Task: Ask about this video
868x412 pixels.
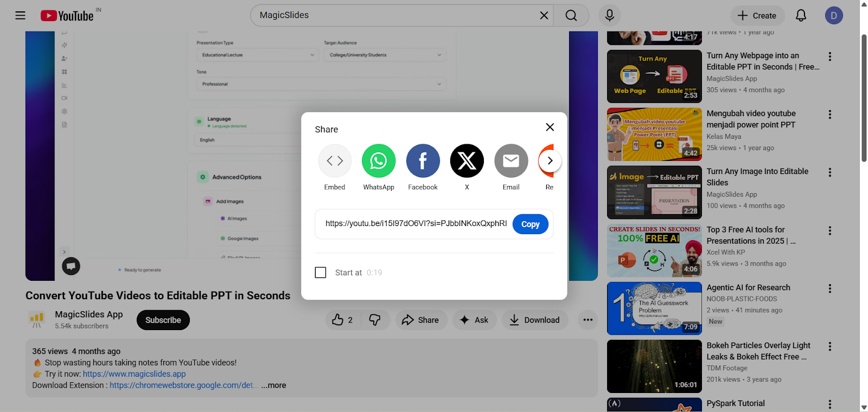Action: coord(474,320)
